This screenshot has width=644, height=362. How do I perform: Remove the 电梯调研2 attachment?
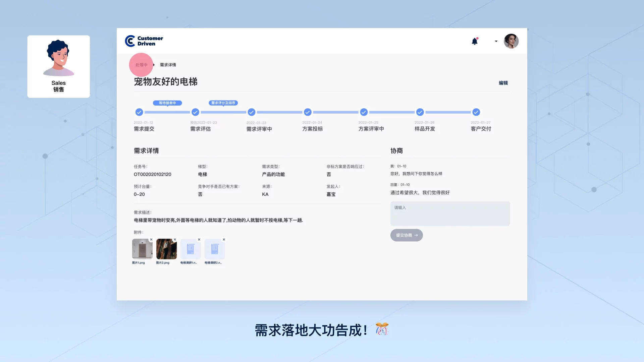pyautogui.click(x=224, y=239)
